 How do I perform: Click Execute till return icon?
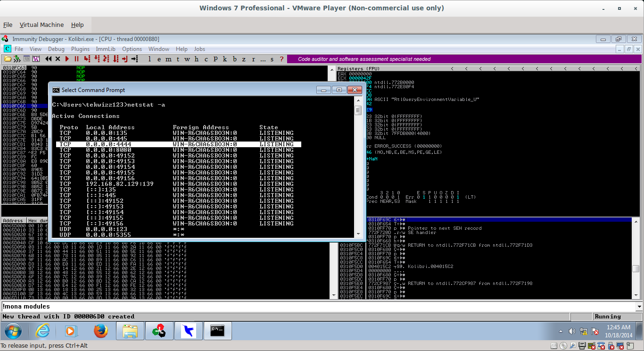pos(125,59)
